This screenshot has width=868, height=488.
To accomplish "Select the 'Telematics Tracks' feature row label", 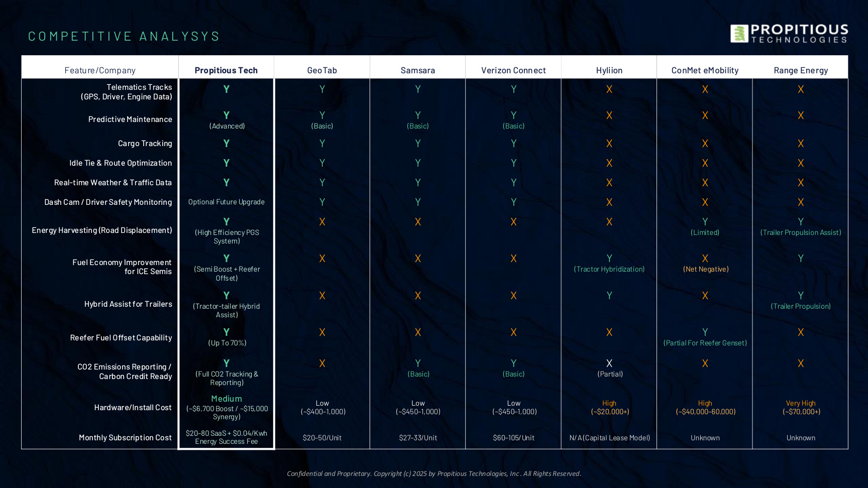I will [x=127, y=92].
